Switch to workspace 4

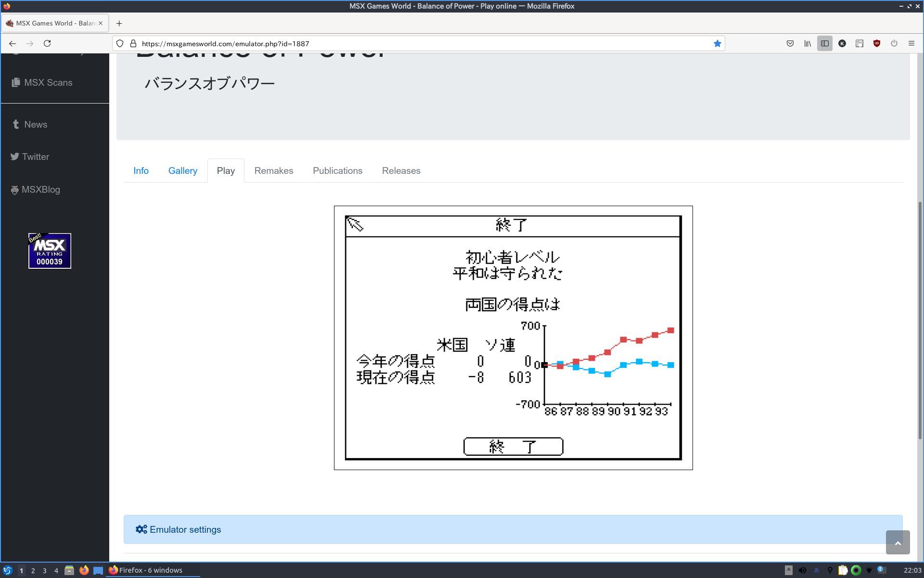pos(56,570)
